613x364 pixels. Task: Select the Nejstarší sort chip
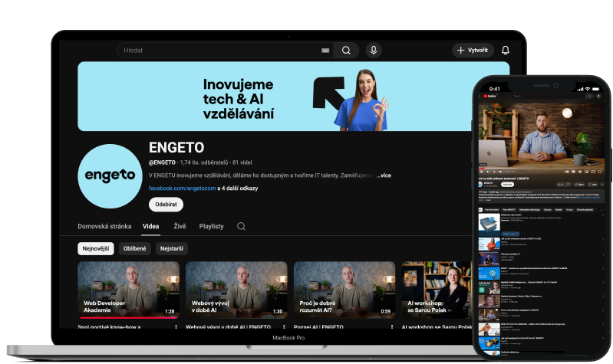point(172,248)
